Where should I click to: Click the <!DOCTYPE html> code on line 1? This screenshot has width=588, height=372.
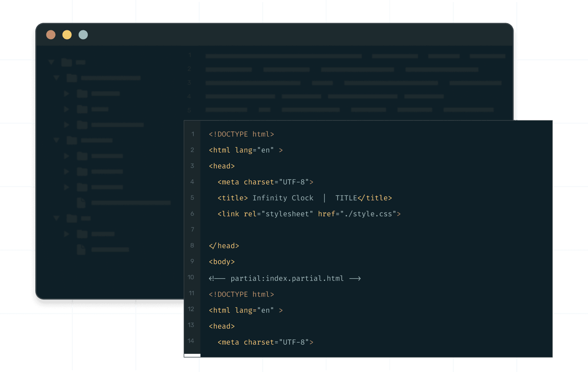click(241, 134)
